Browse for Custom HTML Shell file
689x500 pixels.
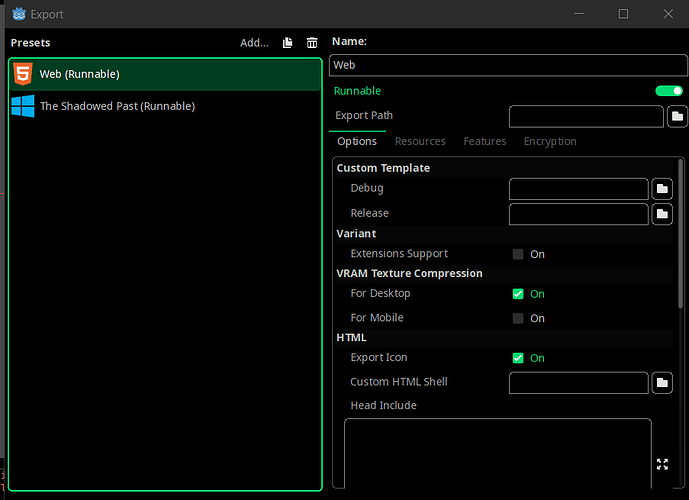662,383
